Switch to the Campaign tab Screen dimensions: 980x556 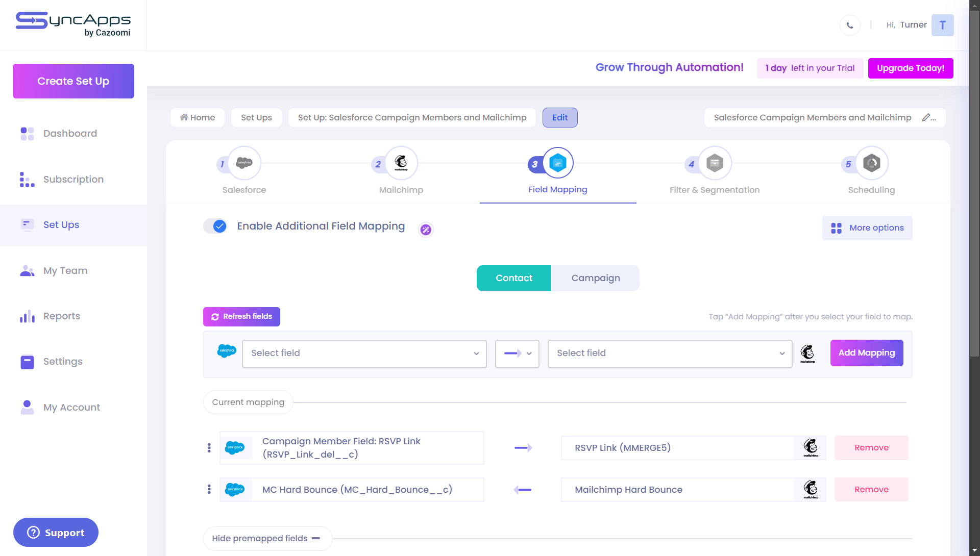[596, 279]
